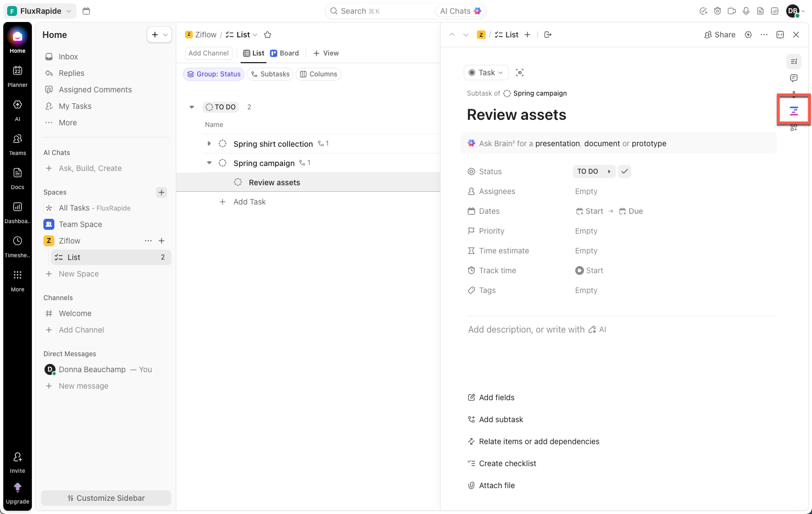Toggle the status circle of Spring campaign
Viewport: 812px width, 514px height.
223,163
